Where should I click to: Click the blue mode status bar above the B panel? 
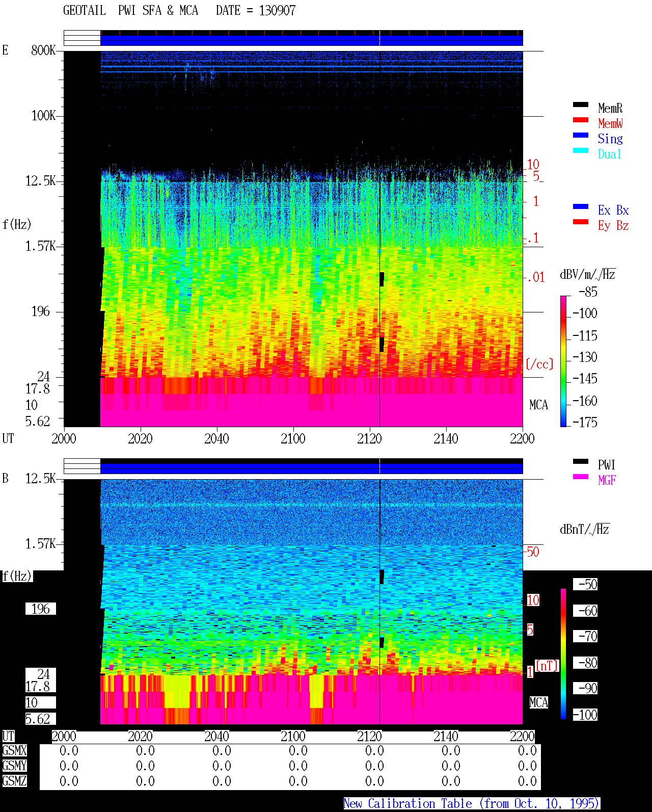coord(311,468)
